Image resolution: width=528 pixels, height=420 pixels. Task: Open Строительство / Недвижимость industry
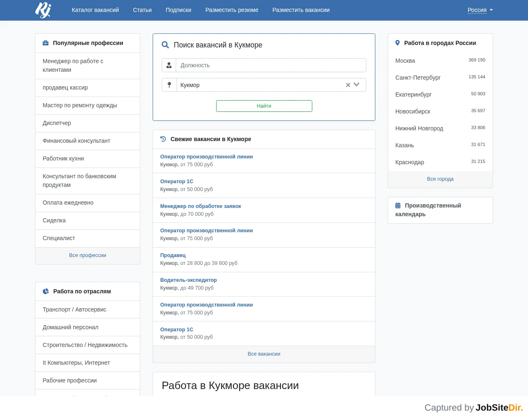[x=87, y=345]
